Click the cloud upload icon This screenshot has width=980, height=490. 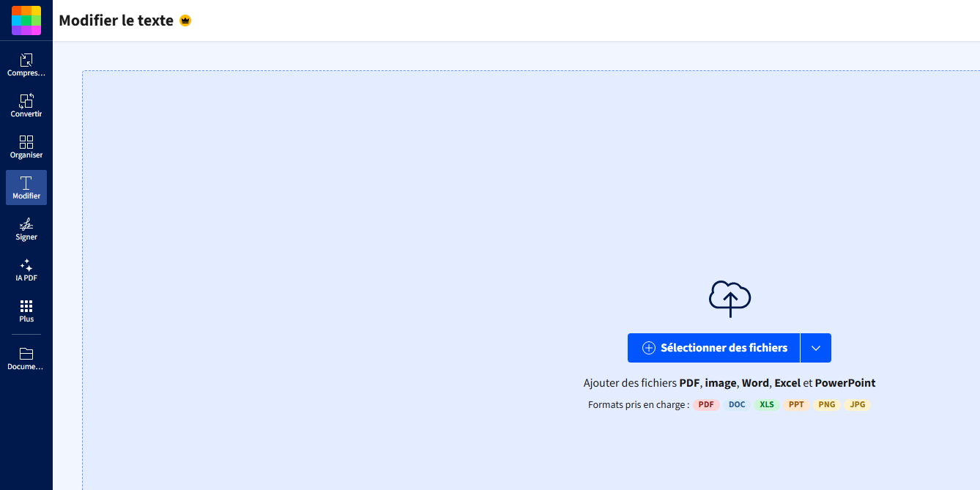pos(730,297)
